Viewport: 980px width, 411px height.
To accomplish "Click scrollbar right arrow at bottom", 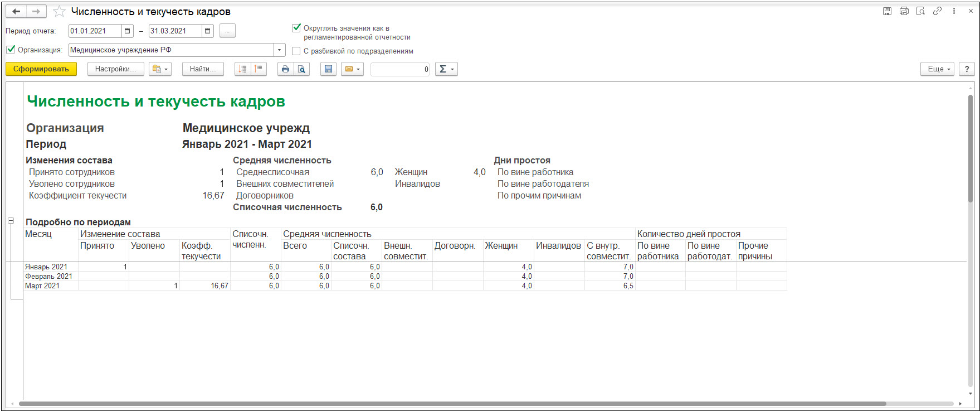I will pos(961,404).
